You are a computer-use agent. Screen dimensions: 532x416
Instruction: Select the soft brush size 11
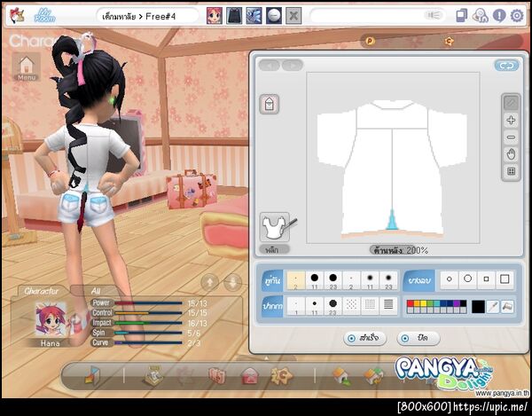tap(370, 280)
